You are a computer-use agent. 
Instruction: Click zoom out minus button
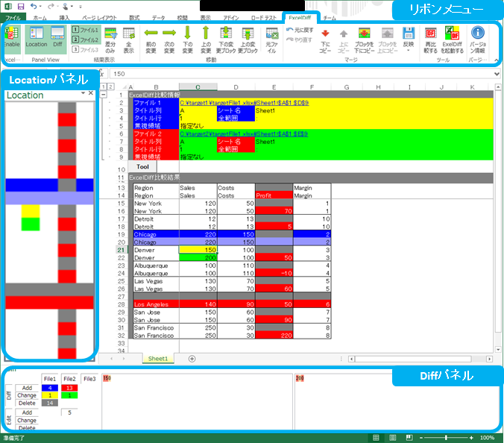421,438
